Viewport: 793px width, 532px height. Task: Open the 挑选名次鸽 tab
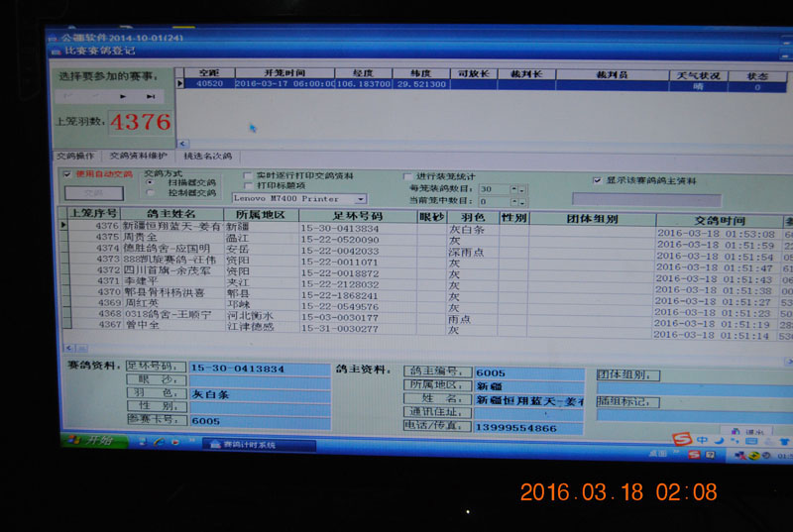point(206,157)
